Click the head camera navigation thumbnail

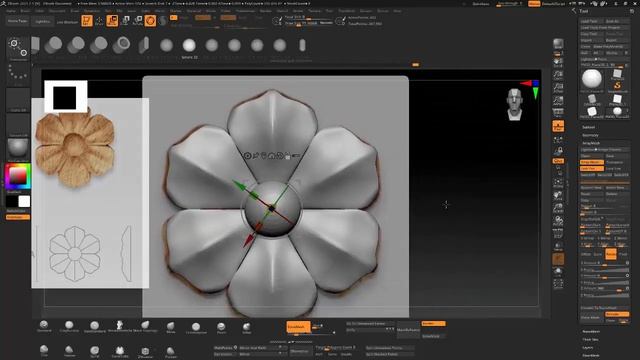[515, 104]
